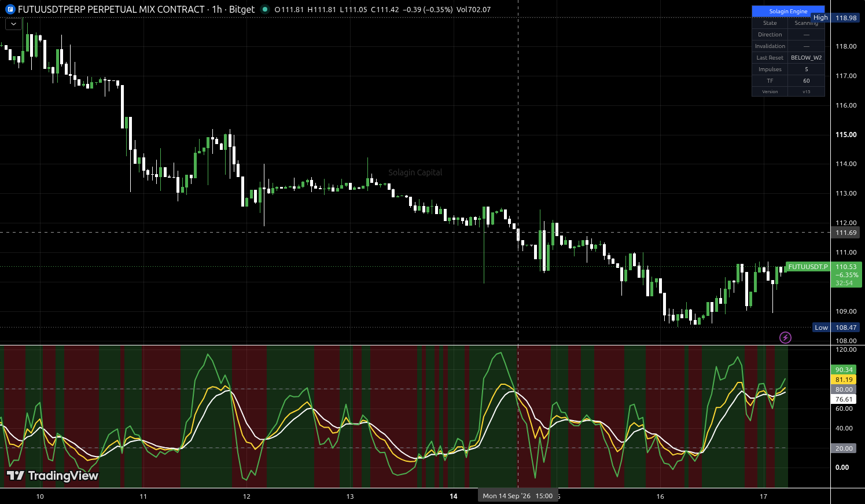Screen dimensions: 865x504
Task: Click the date 13 on time axis
Action: tap(350, 496)
